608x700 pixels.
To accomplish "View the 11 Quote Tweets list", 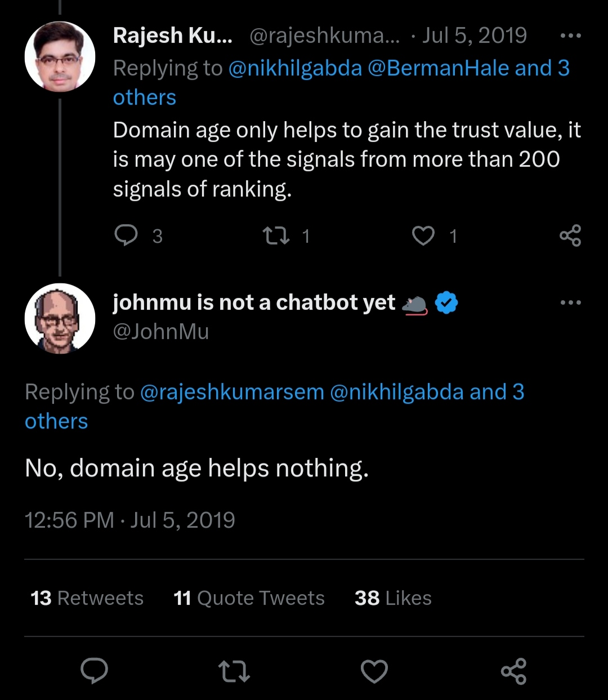I will (x=249, y=598).
